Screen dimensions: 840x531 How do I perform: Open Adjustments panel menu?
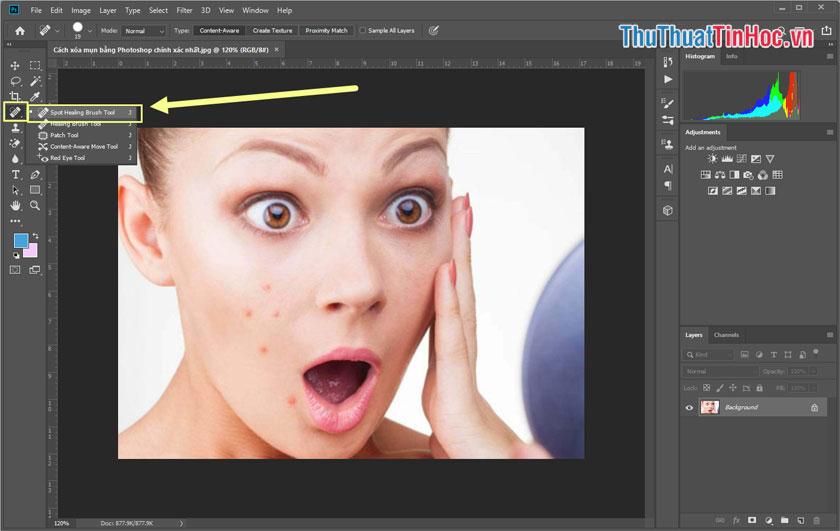click(x=830, y=132)
